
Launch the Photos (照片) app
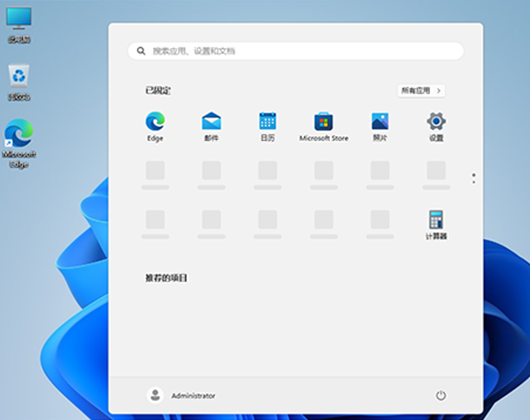point(380,127)
